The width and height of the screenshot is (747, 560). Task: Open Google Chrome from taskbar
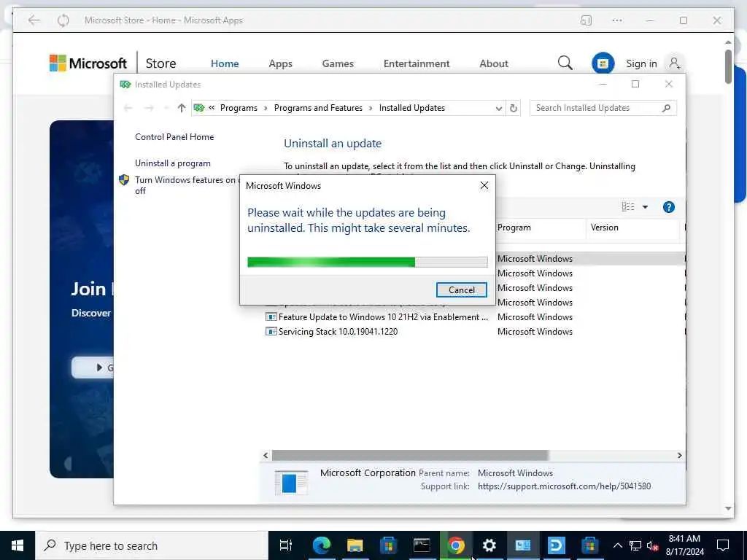tap(456, 545)
